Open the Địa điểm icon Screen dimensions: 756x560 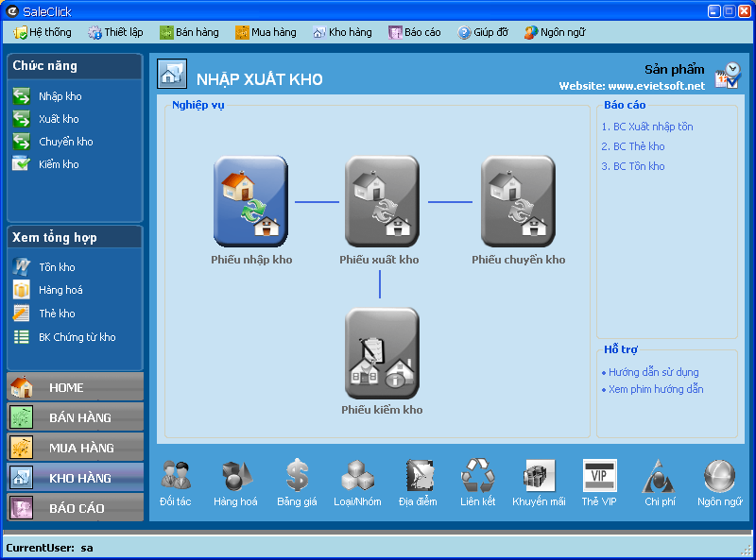[419, 476]
